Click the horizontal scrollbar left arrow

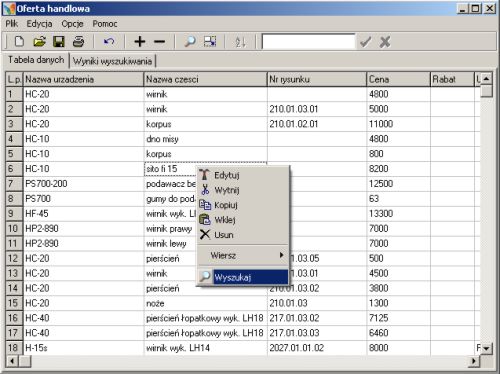tap(12, 361)
